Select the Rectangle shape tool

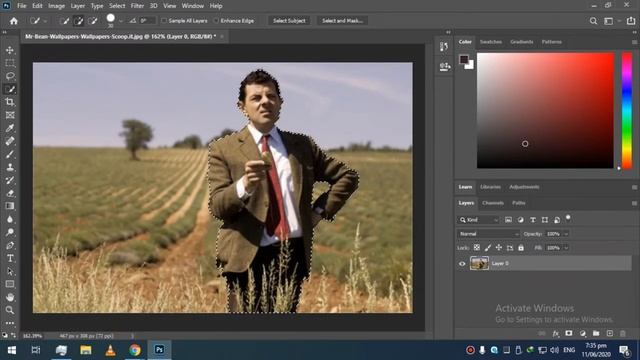coord(10,284)
